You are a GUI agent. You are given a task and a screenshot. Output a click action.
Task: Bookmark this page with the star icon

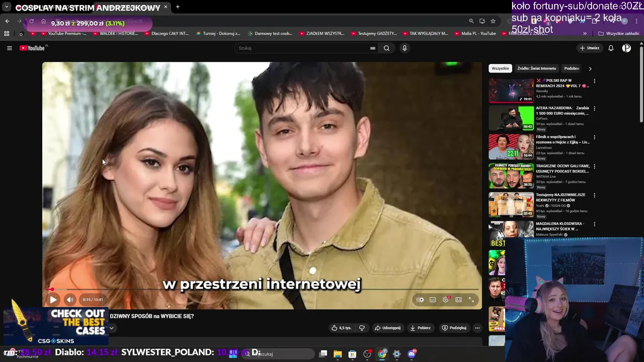tap(493, 21)
